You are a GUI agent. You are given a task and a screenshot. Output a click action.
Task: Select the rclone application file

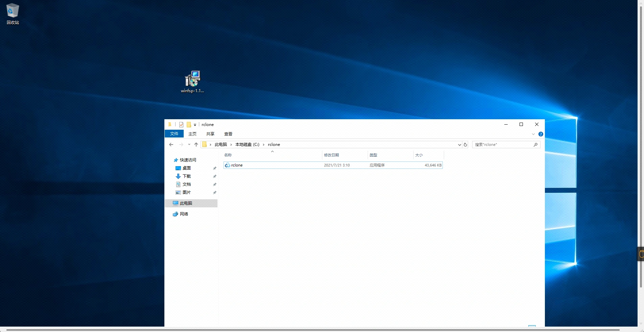333,165
